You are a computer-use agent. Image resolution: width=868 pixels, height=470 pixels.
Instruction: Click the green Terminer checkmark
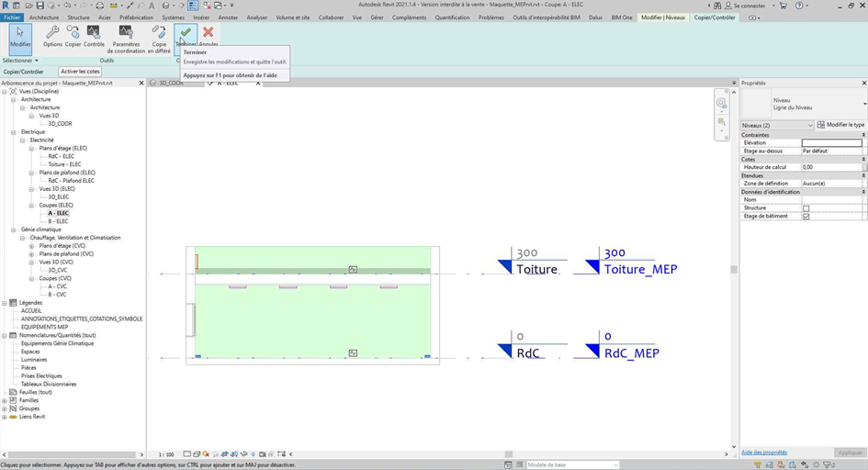(186, 34)
